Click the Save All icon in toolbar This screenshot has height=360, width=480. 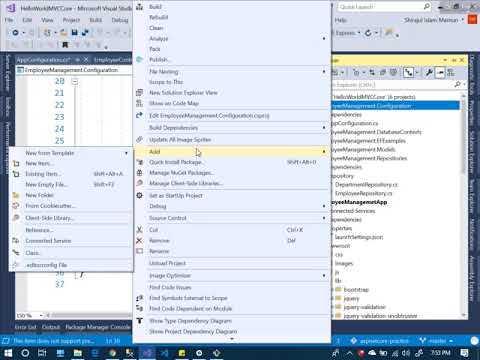coord(85,33)
